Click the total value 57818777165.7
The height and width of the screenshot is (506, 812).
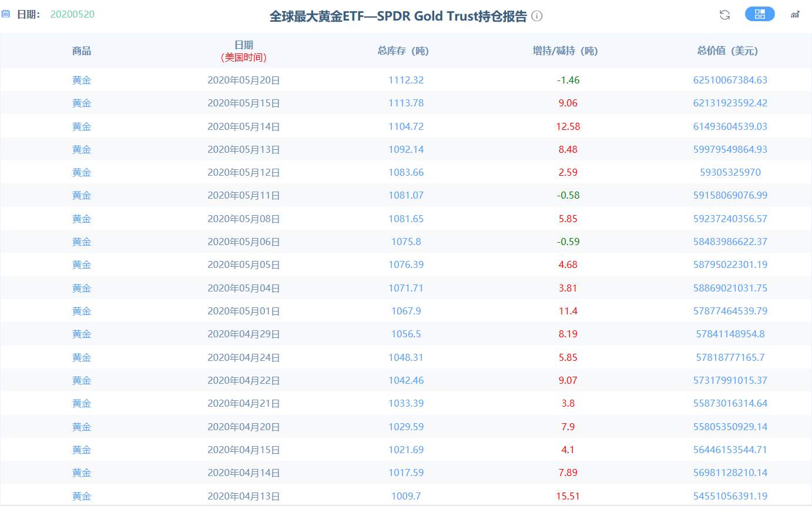click(x=730, y=357)
